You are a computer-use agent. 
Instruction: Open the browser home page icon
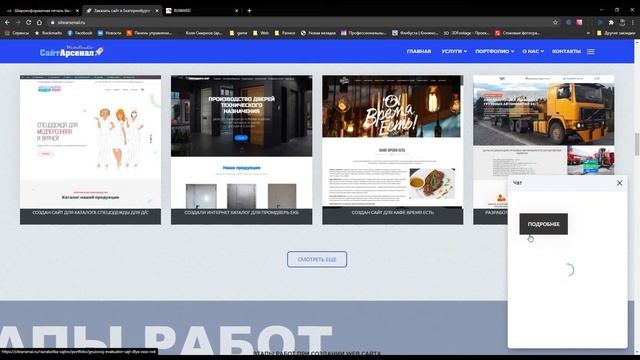(x=39, y=22)
